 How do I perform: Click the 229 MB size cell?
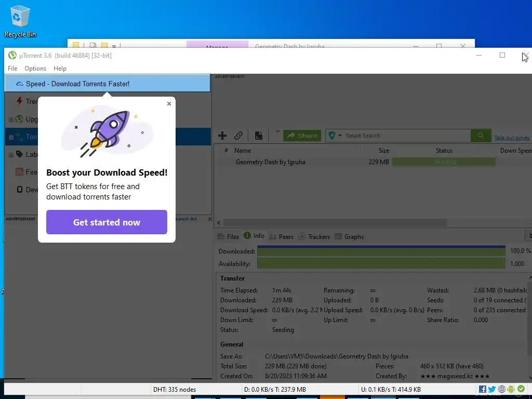point(379,162)
